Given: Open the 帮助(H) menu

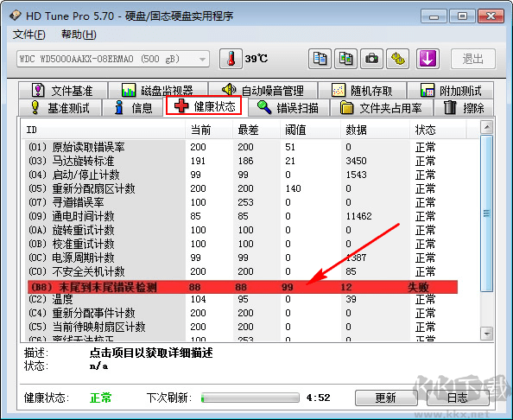Looking at the screenshot, I should click(79, 35).
